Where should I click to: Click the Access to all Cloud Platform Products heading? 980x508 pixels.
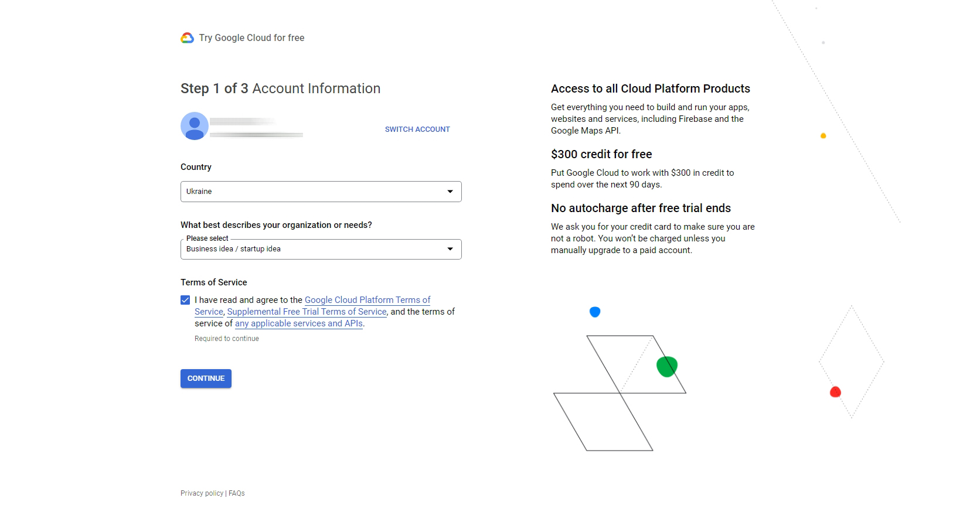(x=651, y=88)
